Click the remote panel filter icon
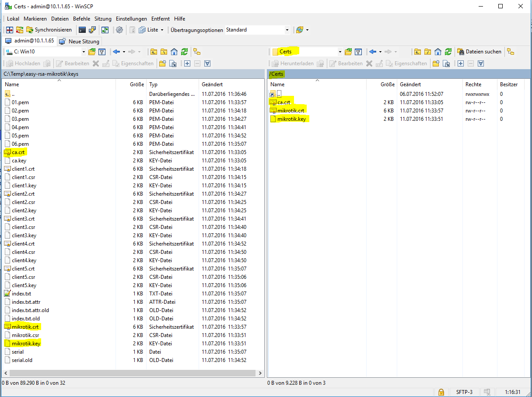The height and width of the screenshot is (397, 532). [358, 52]
